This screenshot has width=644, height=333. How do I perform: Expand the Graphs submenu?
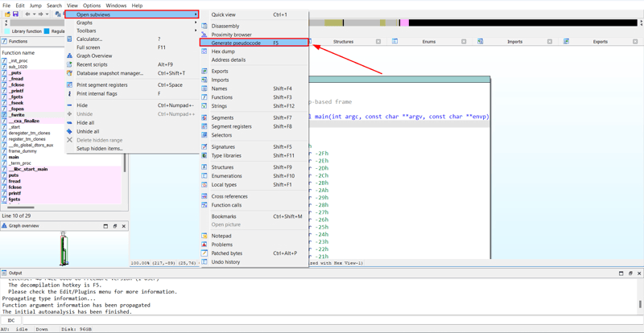pos(131,23)
